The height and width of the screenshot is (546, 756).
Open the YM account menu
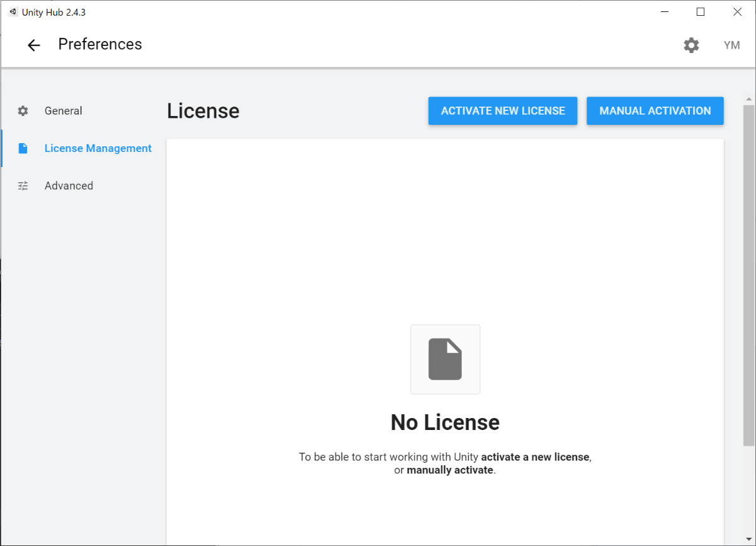click(731, 45)
